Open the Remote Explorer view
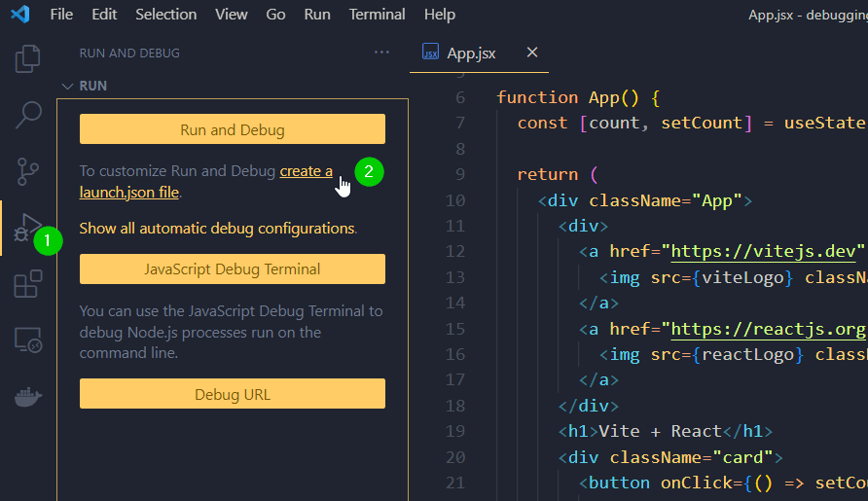The height and width of the screenshot is (501, 868). [x=27, y=340]
